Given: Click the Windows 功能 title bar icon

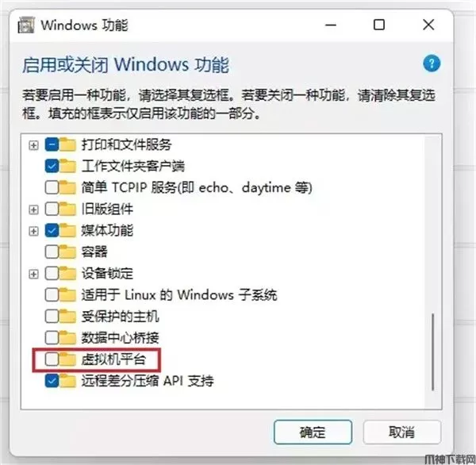Looking at the screenshot, I should (x=26, y=25).
